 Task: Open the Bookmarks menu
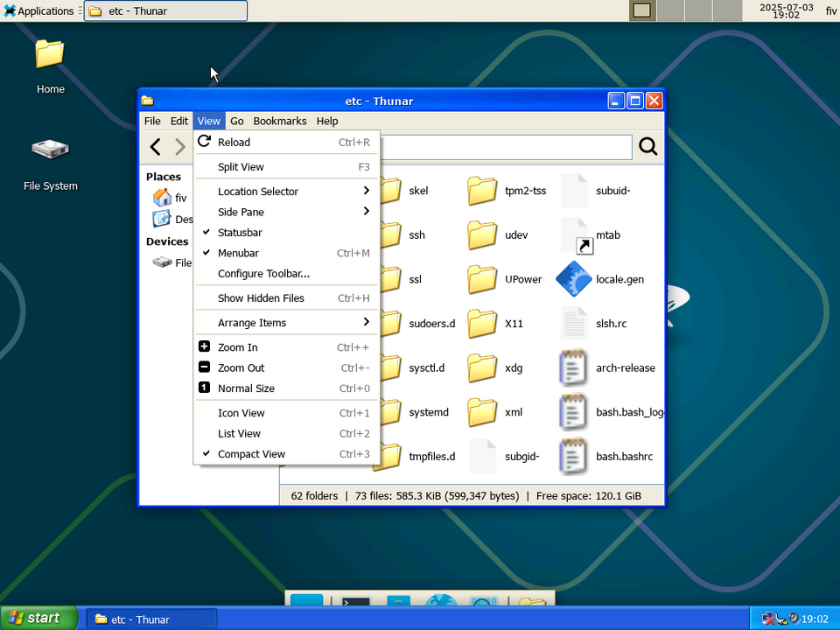281,121
